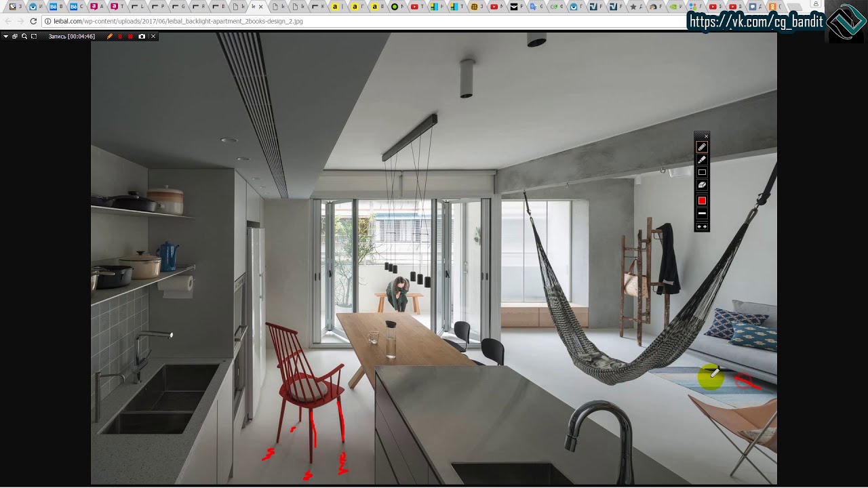868x488 pixels.
Task: Open the Chrome profile icon
Action: (x=816, y=4)
